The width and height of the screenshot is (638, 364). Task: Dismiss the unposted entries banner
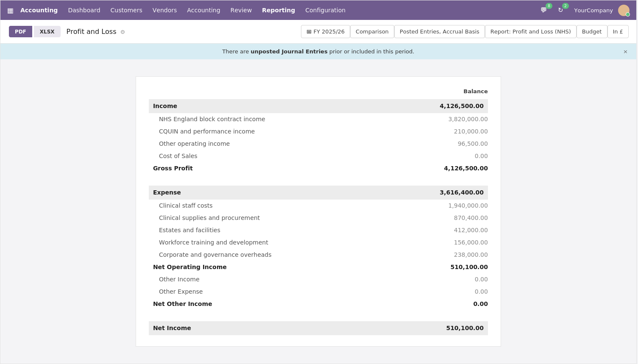click(x=625, y=52)
